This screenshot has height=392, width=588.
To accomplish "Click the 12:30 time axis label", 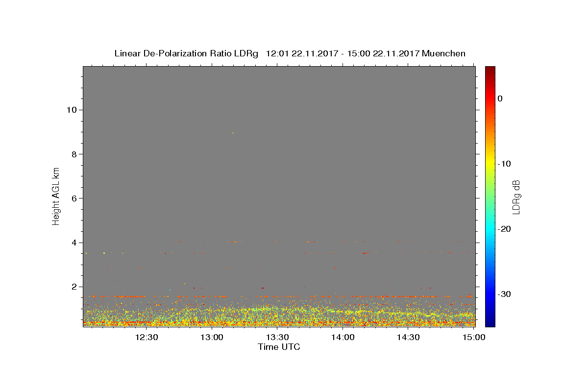I will (147, 337).
